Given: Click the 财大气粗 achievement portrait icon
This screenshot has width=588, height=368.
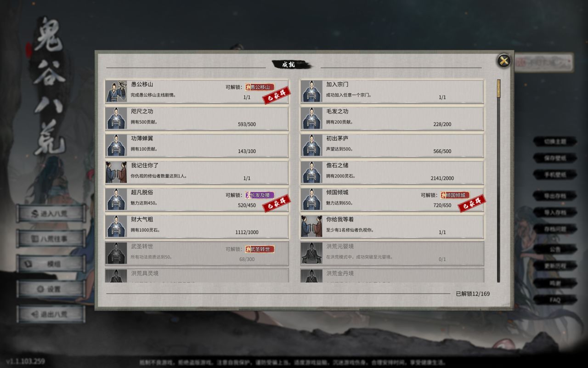Looking at the screenshot, I should [x=117, y=226].
